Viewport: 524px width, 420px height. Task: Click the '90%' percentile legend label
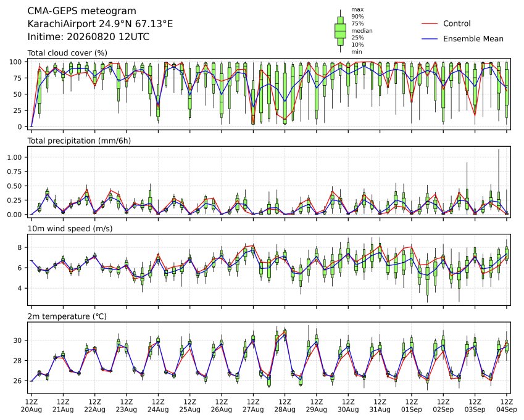pyautogui.click(x=357, y=17)
